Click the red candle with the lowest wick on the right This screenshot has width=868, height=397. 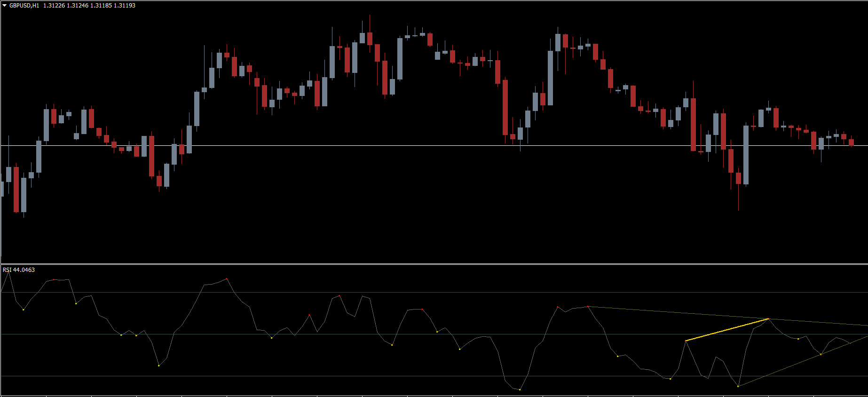click(x=738, y=178)
